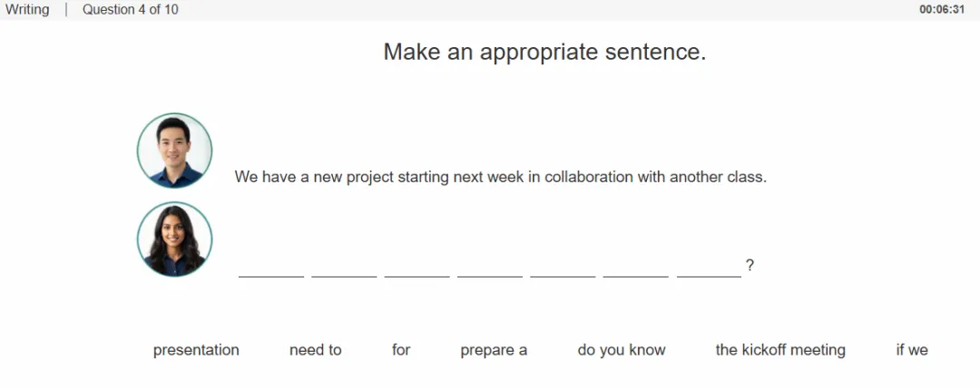Click the man's project message text
Viewport: 980px width, 389px height.
click(x=501, y=178)
